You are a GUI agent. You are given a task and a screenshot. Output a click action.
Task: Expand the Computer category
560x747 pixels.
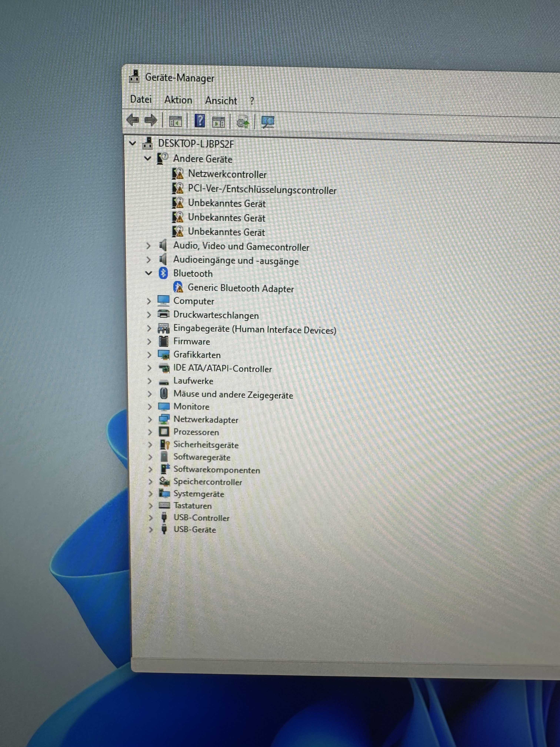click(149, 301)
